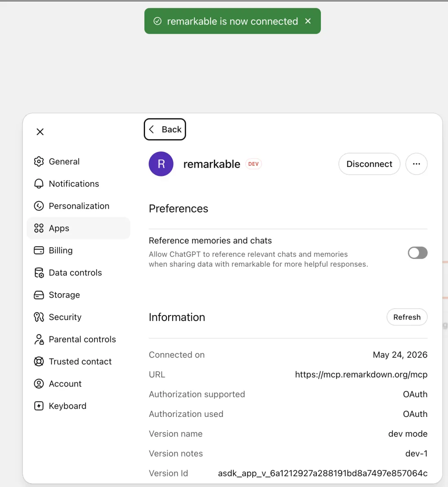Click the green checkmark icon in the toast

[158, 21]
